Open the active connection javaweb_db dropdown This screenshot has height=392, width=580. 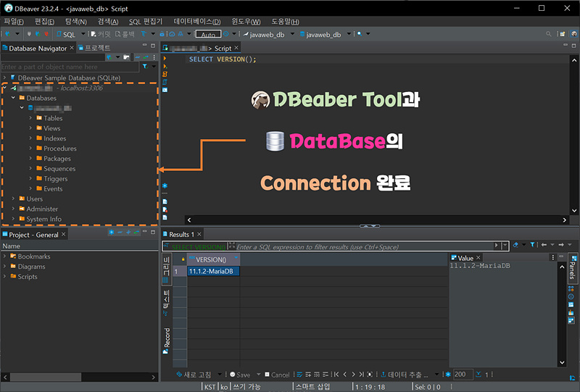292,34
